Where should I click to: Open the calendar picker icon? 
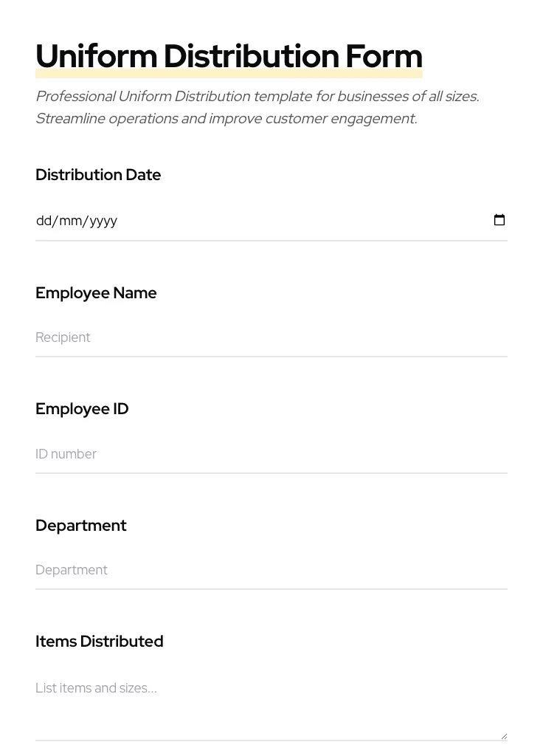tap(499, 220)
